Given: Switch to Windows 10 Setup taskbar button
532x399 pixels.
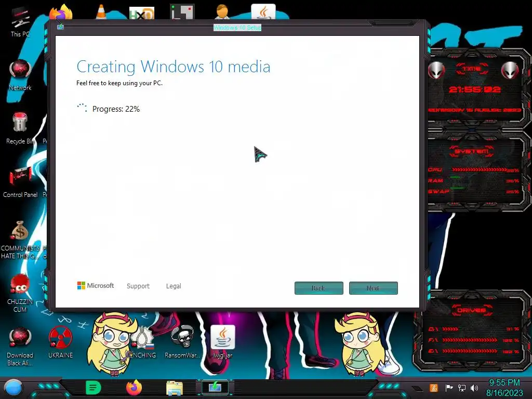Looking at the screenshot, I should [215, 388].
